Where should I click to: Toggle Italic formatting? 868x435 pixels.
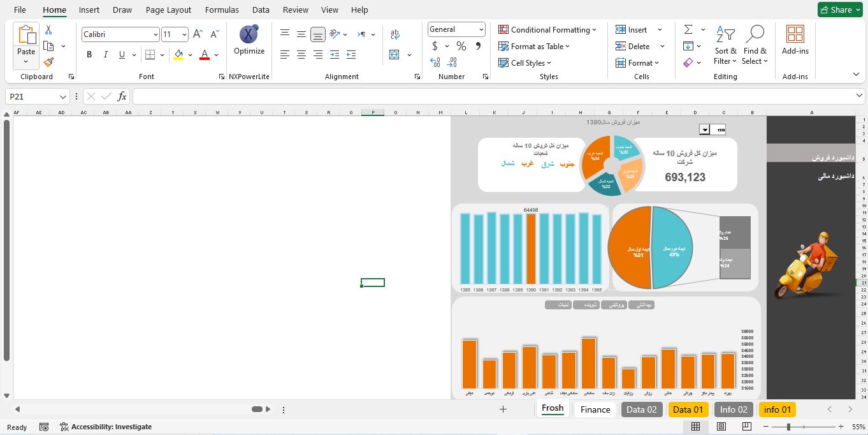105,55
